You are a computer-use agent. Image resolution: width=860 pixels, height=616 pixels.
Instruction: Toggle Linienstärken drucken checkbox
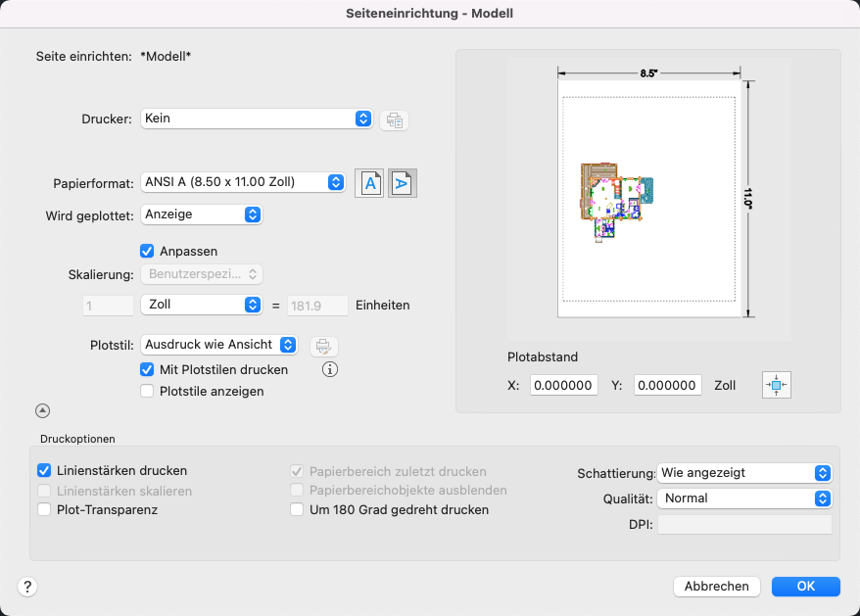tap(44, 471)
